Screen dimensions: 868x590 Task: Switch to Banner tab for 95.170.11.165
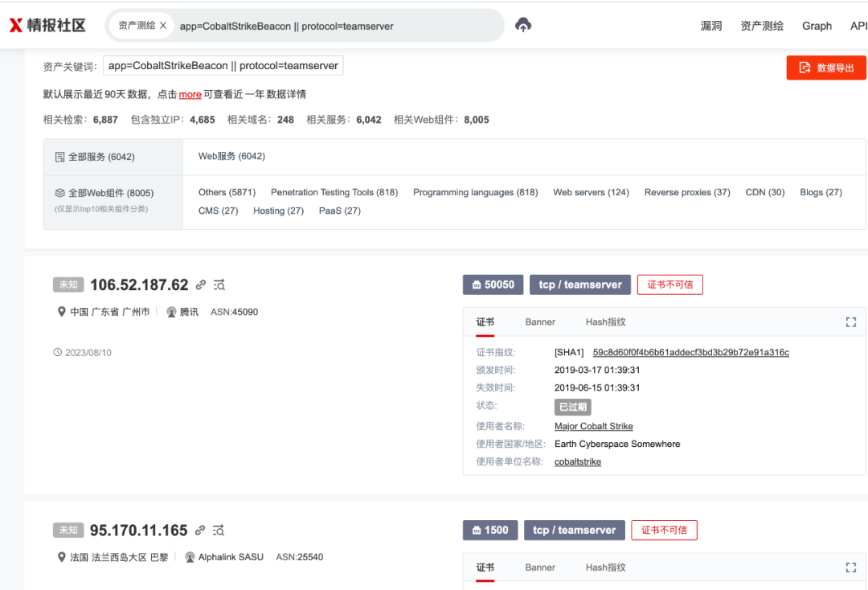click(x=540, y=567)
